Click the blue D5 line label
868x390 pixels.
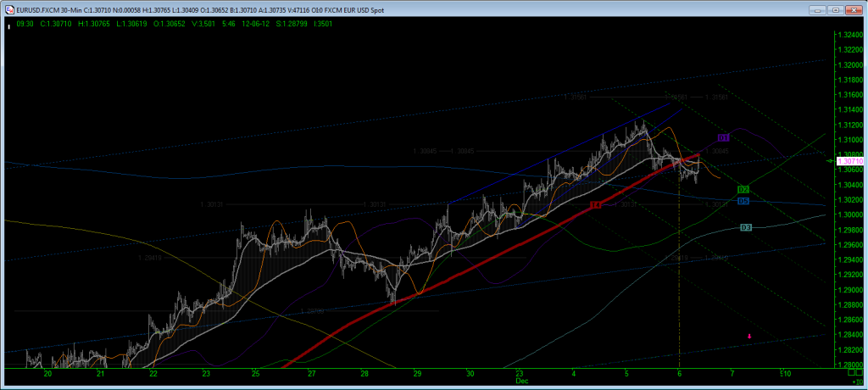(743, 201)
